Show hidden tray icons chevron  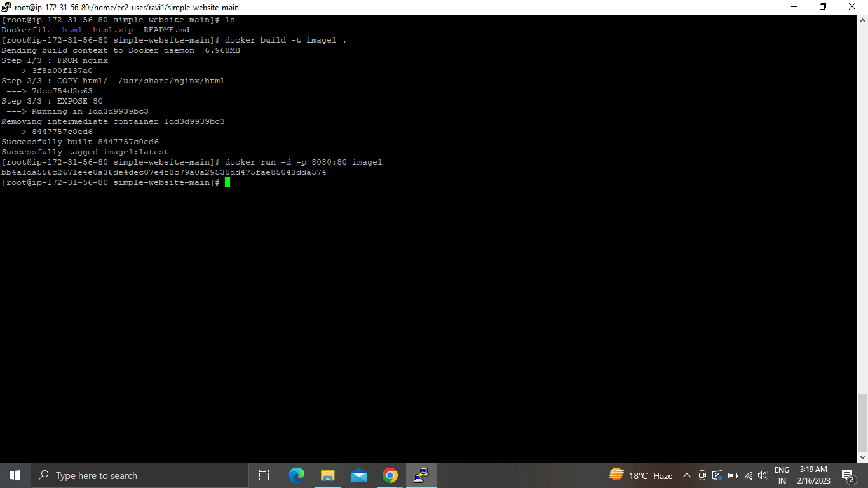tap(687, 475)
